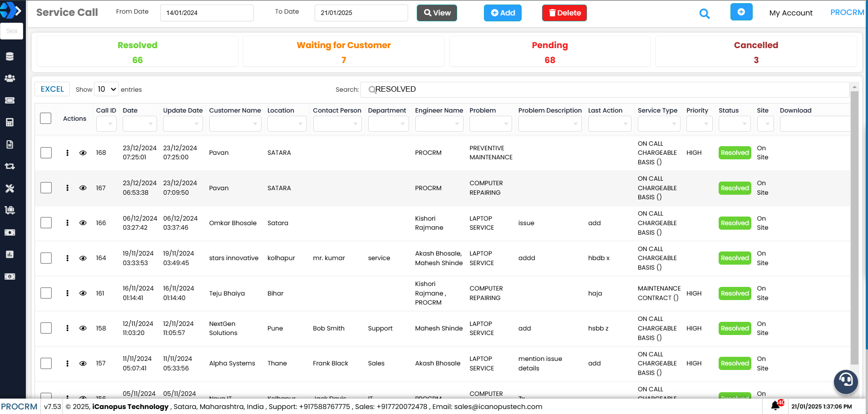This screenshot has width=868, height=414.
Task: Open the database icon in left sidebar
Action: coord(10,56)
